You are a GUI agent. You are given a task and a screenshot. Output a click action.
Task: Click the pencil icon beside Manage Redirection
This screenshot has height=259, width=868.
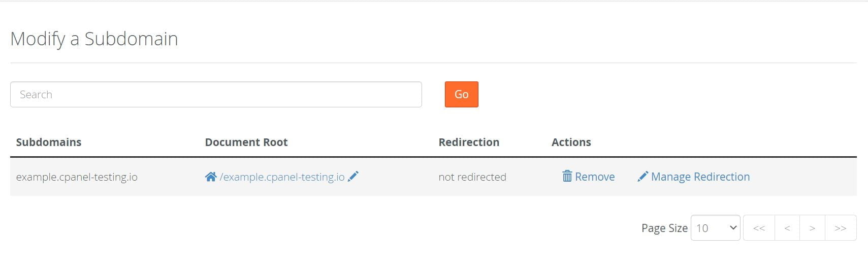642,177
